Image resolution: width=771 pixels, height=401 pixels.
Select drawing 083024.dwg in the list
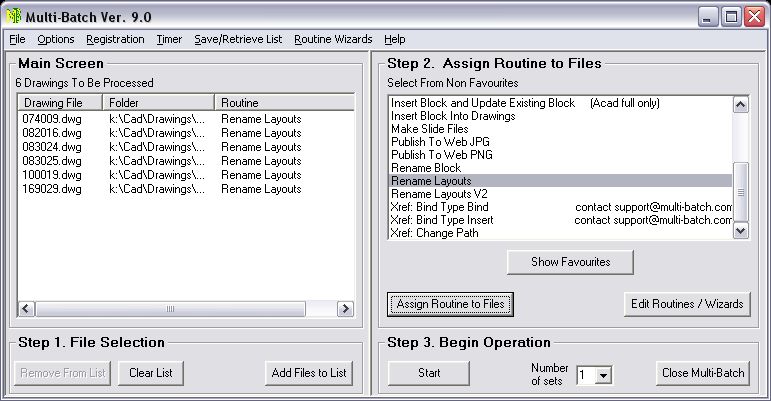52,147
